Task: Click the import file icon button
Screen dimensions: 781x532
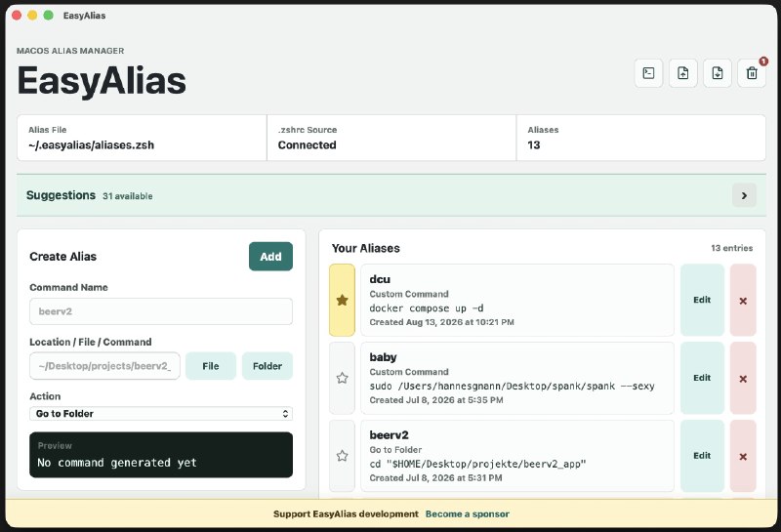Action: coord(682,73)
